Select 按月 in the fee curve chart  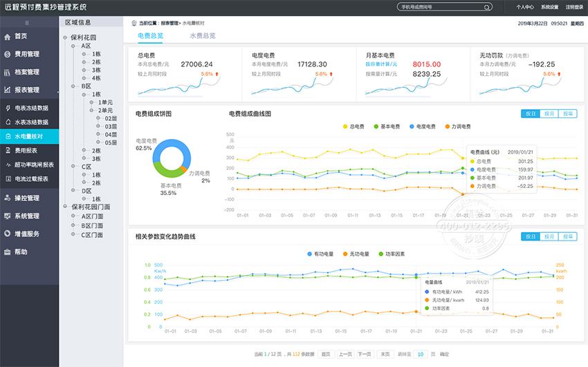point(549,113)
